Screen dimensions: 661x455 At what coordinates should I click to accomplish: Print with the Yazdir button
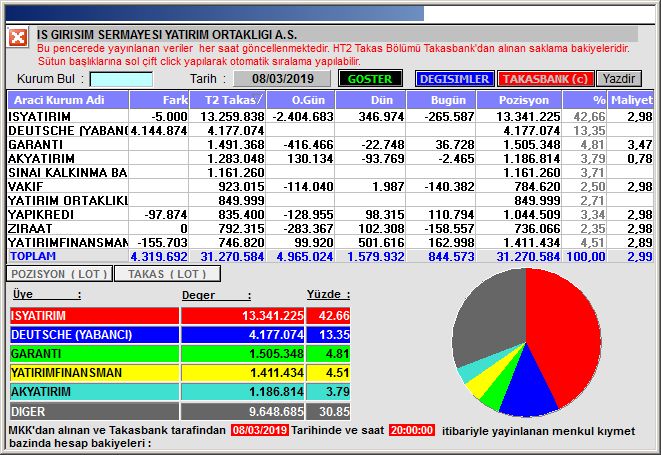click(x=619, y=78)
